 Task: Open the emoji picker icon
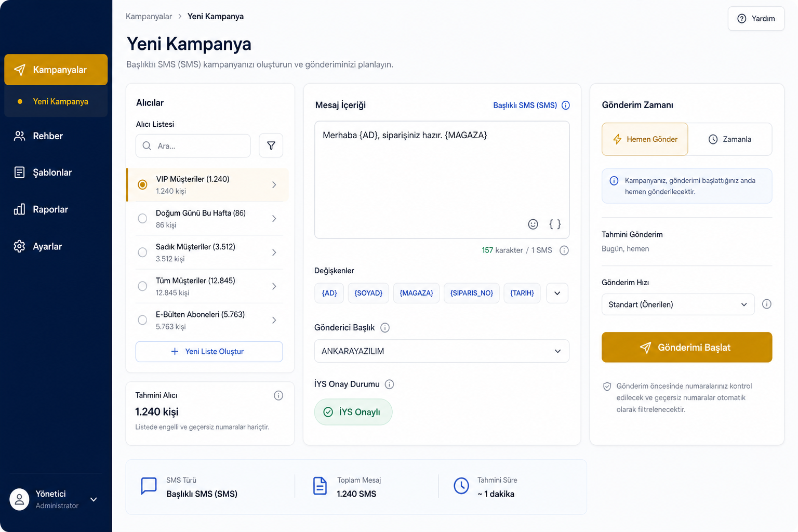coord(533,224)
